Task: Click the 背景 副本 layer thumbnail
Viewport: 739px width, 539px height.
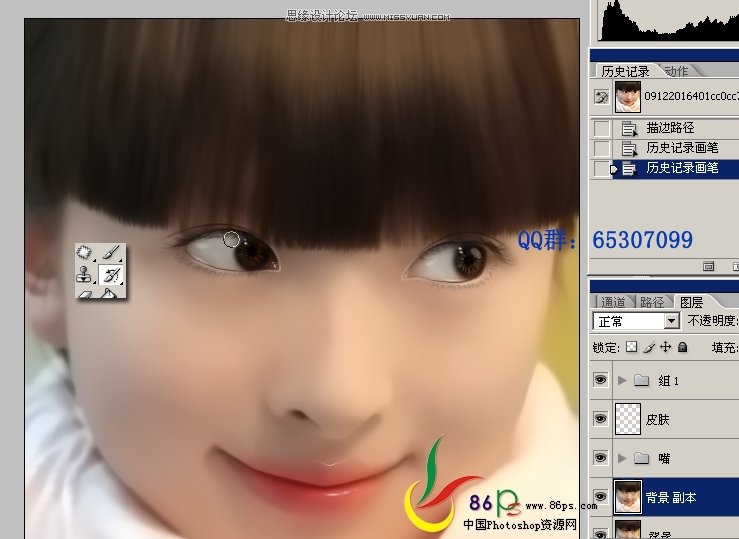Action: (x=628, y=497)
